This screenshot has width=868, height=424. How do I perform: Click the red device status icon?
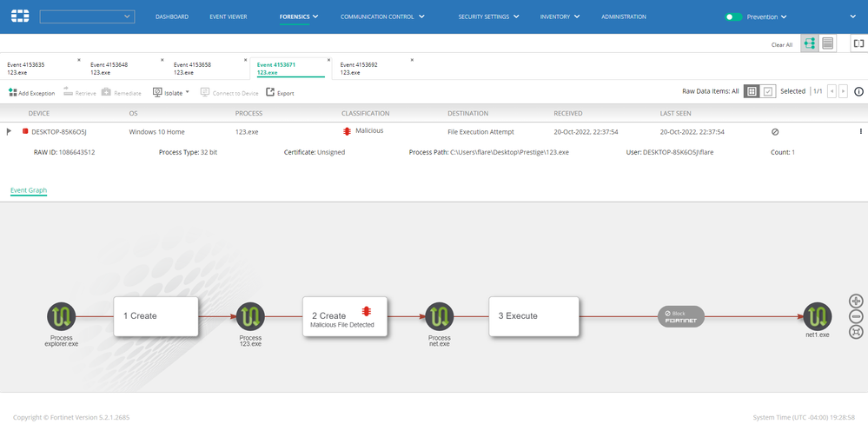(25, 131)
